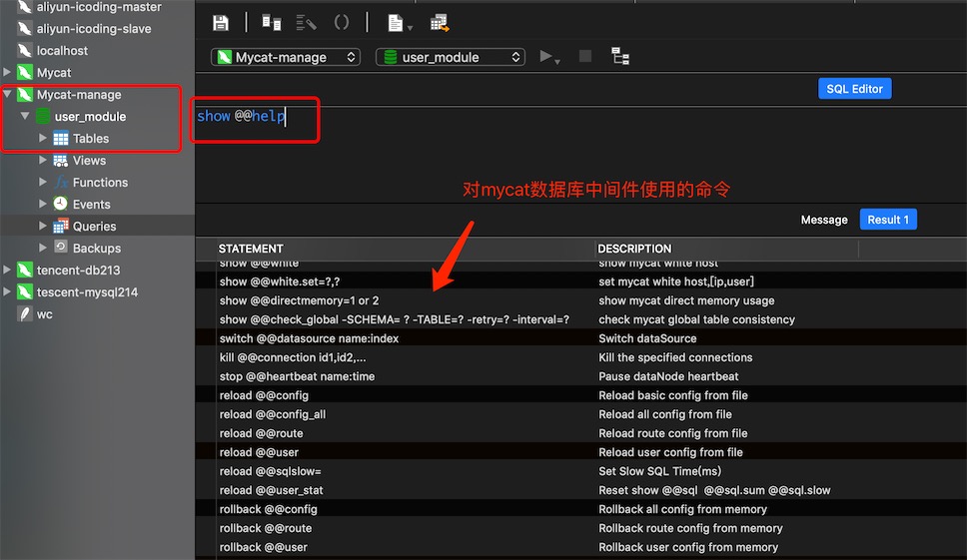Expand the Backups node arrow
Viewport: 967px width, 560px height.
pos(43,248)
